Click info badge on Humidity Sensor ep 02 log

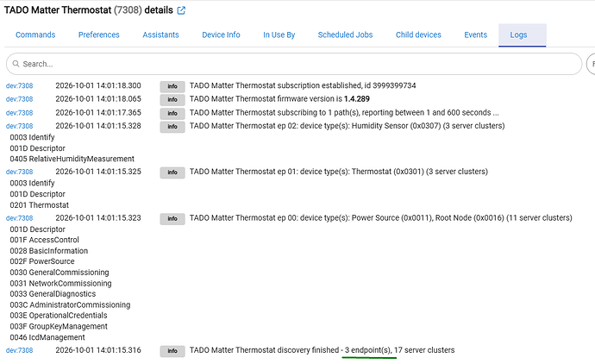tap(172, 127)
